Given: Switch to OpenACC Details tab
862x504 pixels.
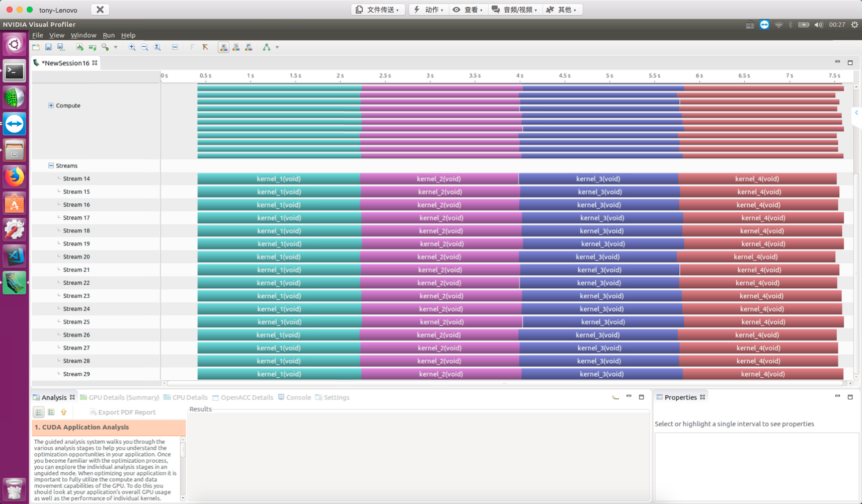Looking at the screenshot, I should click(x=243, y=397).
